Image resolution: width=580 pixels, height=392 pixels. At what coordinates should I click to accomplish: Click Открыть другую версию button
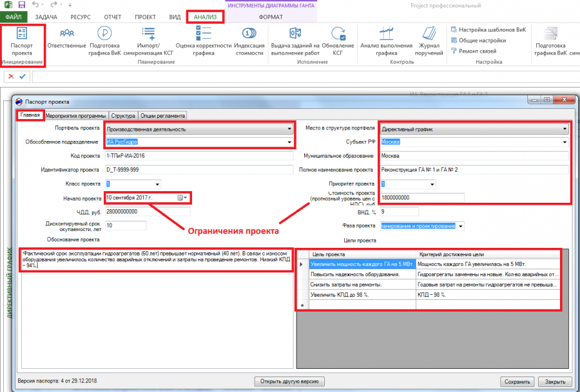pyautogui.click(x=289, y=381)
